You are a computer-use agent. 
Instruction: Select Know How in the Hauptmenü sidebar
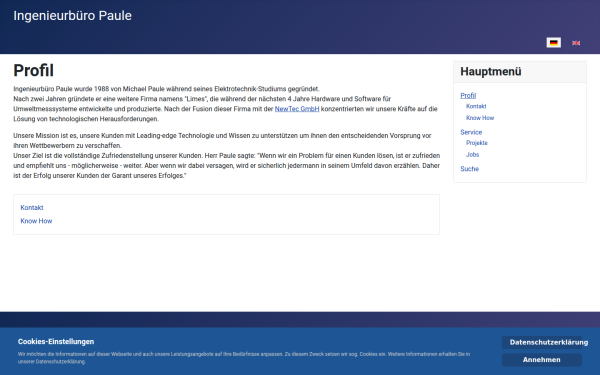click(480, 118)
